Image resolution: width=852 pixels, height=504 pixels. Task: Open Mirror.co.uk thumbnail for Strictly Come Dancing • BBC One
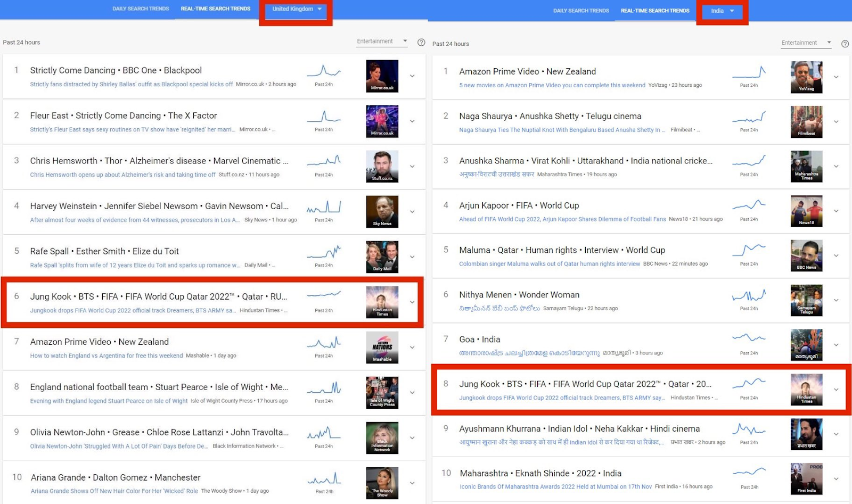[382, 76]
